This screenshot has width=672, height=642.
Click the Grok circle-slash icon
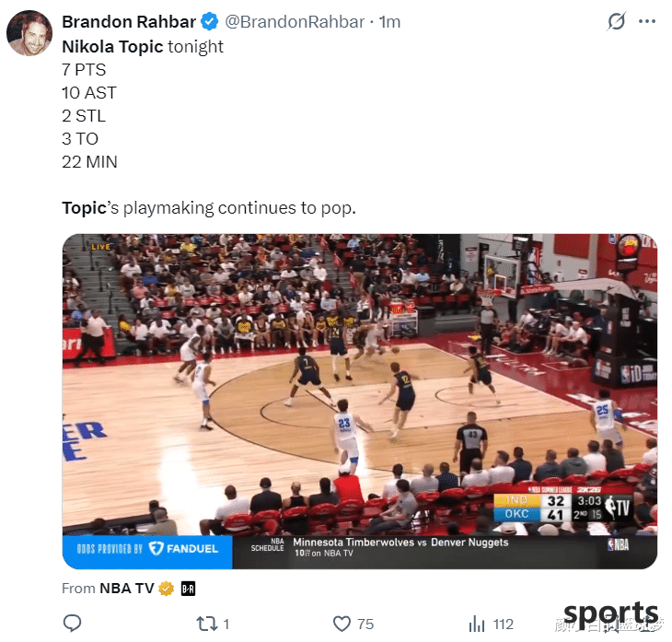(x=616, y=21)
